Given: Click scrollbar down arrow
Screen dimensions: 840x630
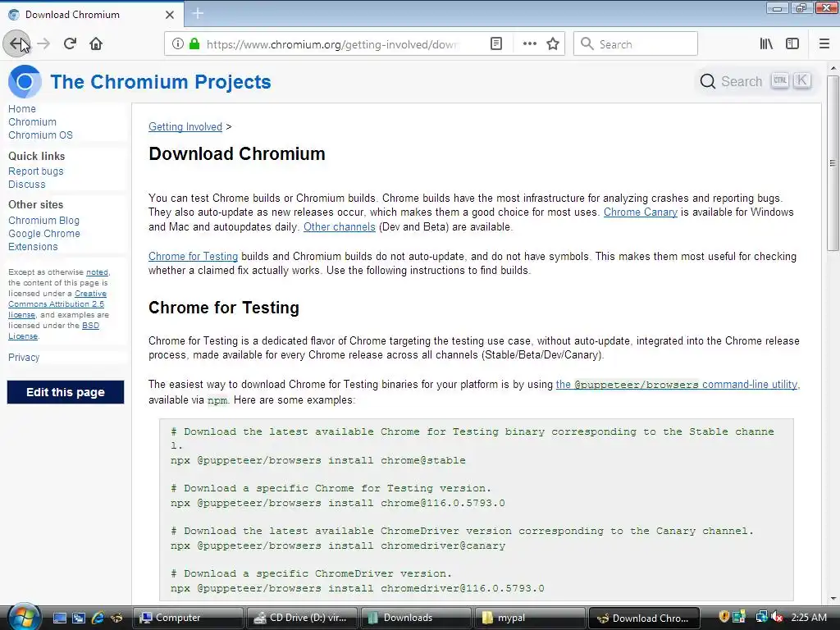Looking at the screenshot, I should (833, 598).
